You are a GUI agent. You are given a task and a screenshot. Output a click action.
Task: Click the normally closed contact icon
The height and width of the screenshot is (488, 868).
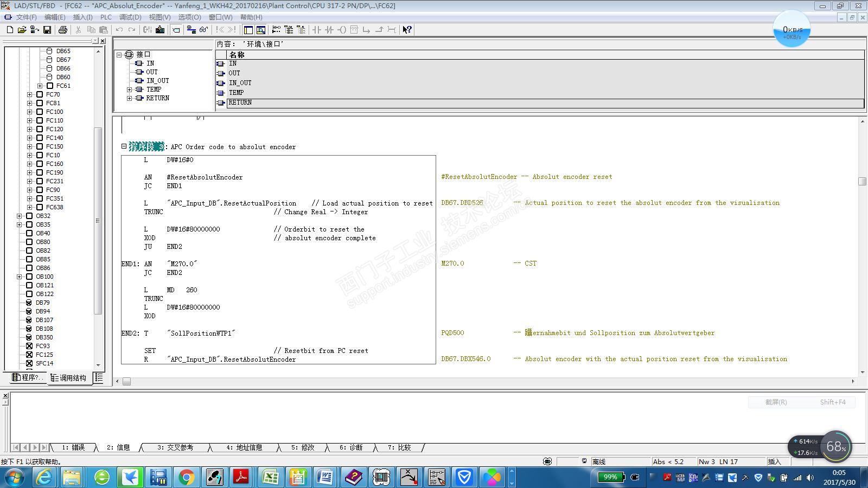pyautogui.click(x=329, y=30)
